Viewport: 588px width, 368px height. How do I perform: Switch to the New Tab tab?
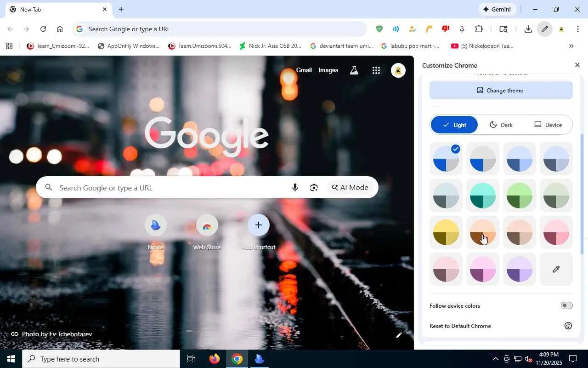pos(58,9)
